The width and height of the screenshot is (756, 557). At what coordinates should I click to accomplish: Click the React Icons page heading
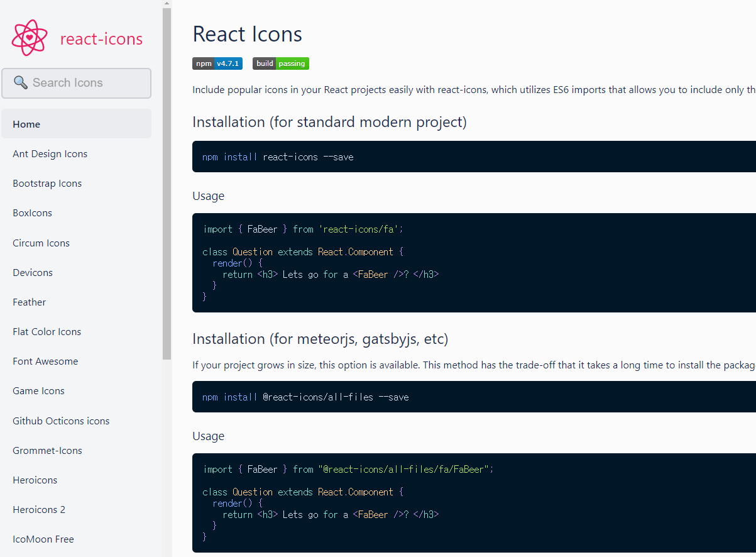(247, 34)
